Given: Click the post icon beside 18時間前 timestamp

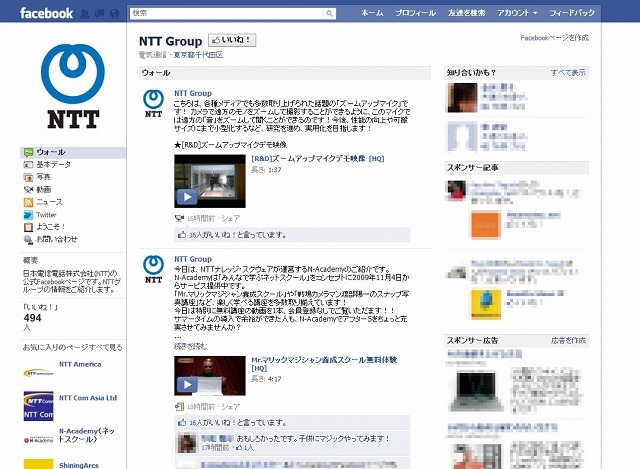Looking at the screenshot, I should click(179, 407).
